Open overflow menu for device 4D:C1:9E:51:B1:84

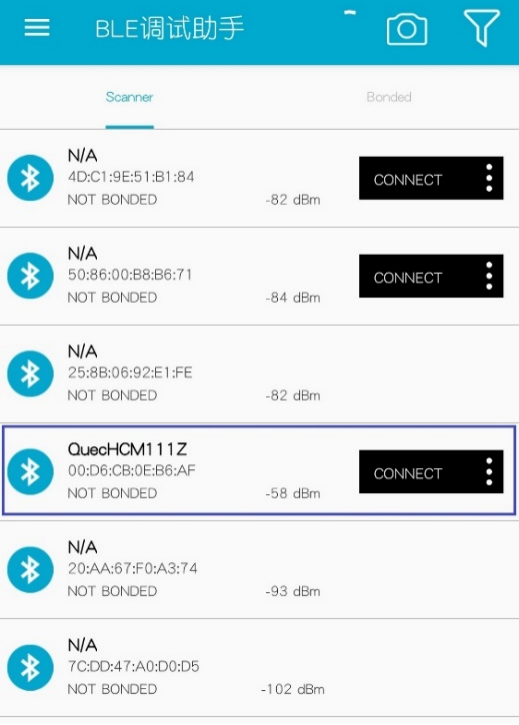[489, 178]
